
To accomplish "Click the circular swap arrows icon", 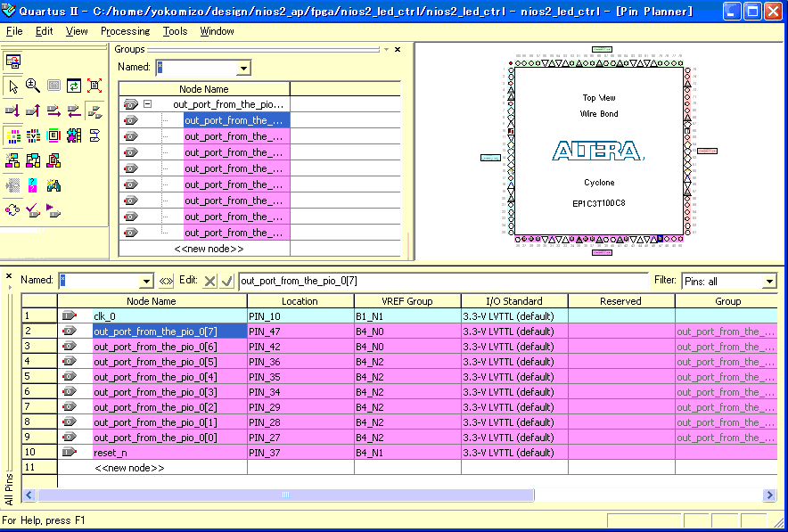I will coord(12,210).
